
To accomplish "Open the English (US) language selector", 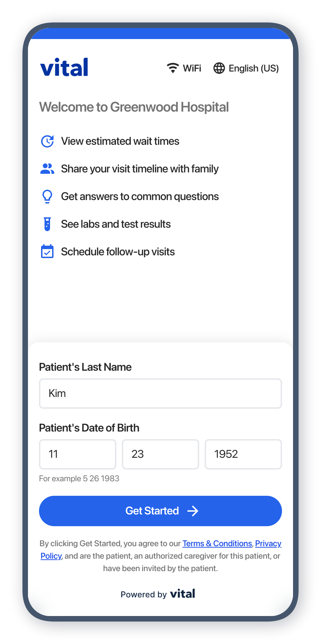I will click(x=253, y=68).
